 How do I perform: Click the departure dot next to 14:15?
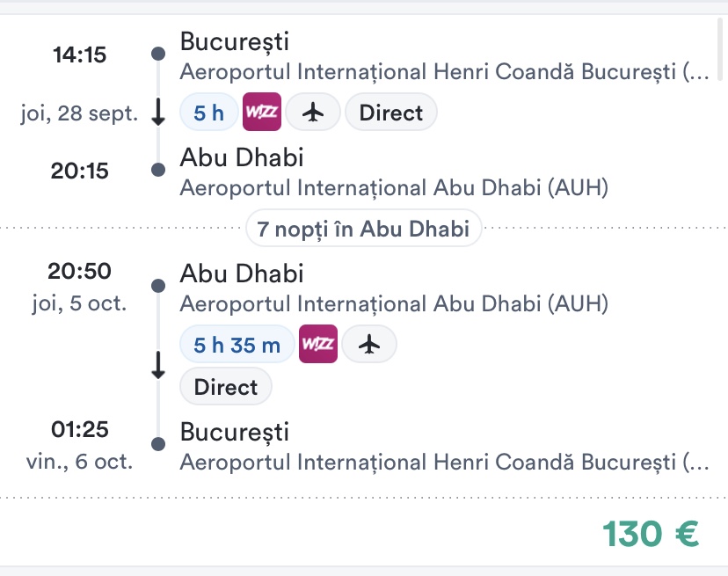point(158,55)
